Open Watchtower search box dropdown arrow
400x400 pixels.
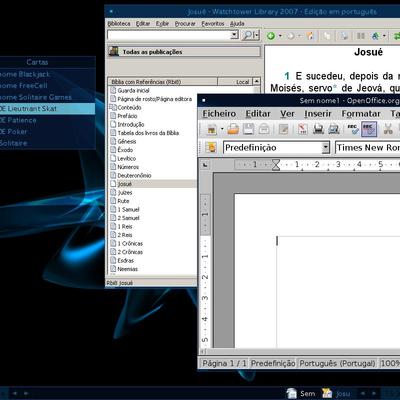coord(235,35)
